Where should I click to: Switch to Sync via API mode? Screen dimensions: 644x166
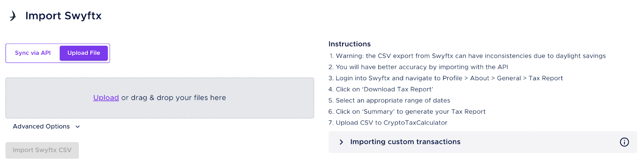33,53
